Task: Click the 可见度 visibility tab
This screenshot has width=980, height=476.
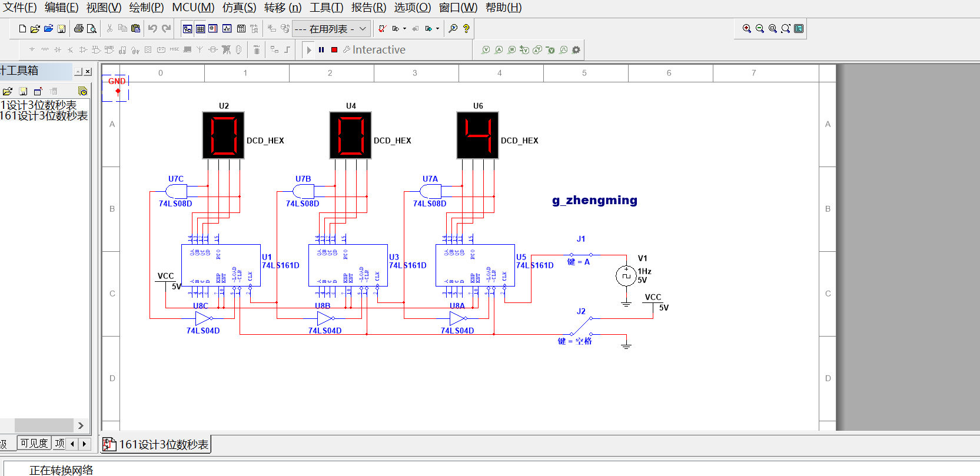Action: pos(34,444)
